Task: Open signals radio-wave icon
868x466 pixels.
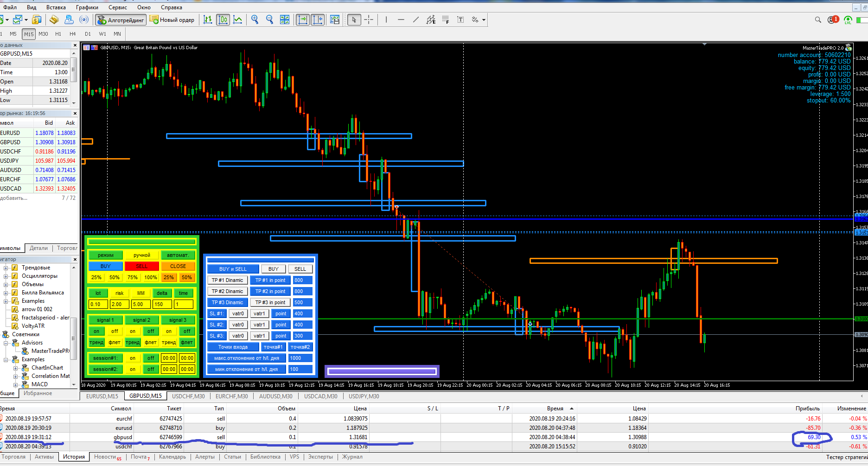Action: coord(84,19)
